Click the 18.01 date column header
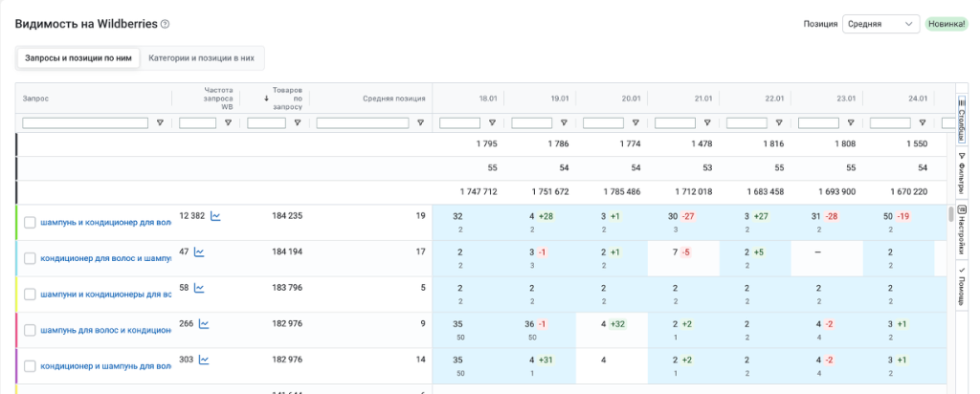 (x=488, y=98)
